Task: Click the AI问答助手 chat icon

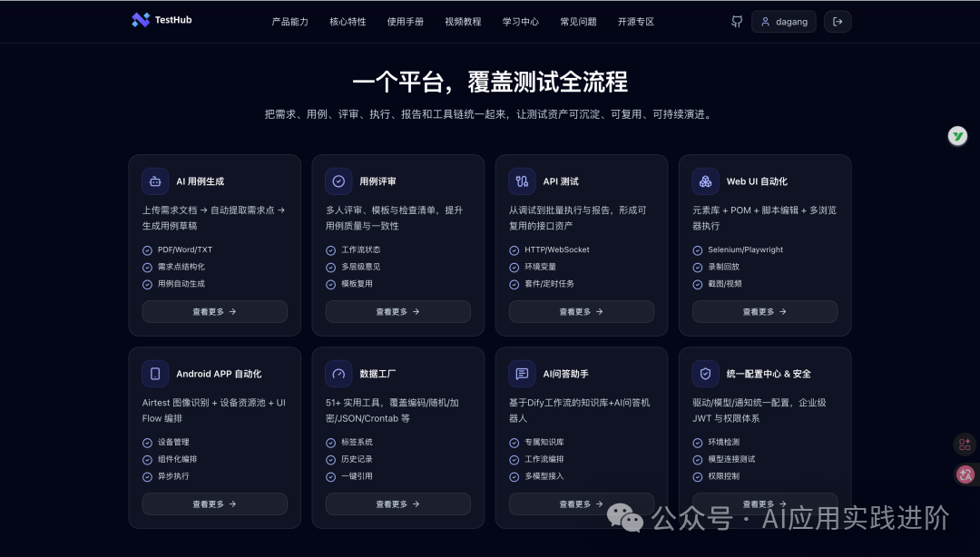Action: (522, 374)
